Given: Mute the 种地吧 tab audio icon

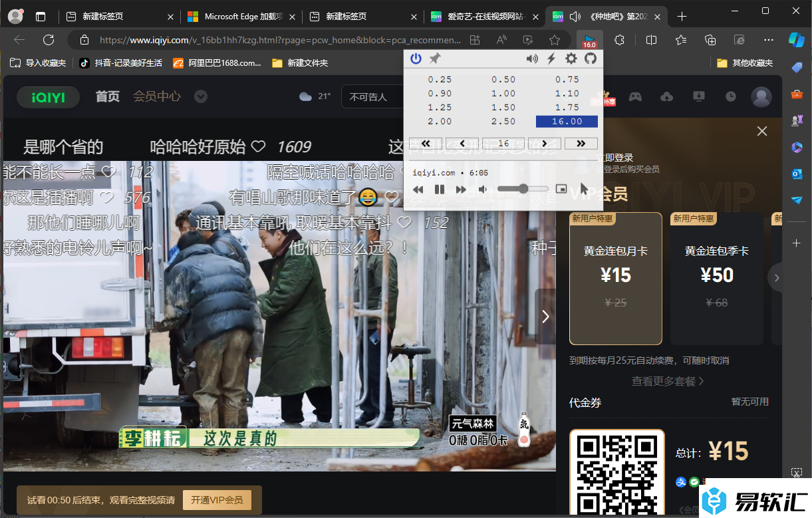Looking at the screenshot, I should tap(575, 17).
